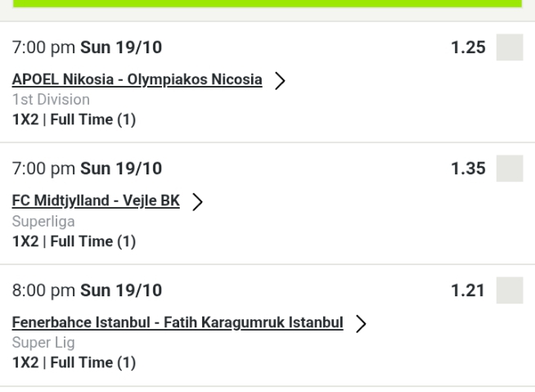Expand arrow next to APOEL Nikosia - Olympiakos Nicosia
535x392 pixels.
pyautogui.click(x=280, y=80)
